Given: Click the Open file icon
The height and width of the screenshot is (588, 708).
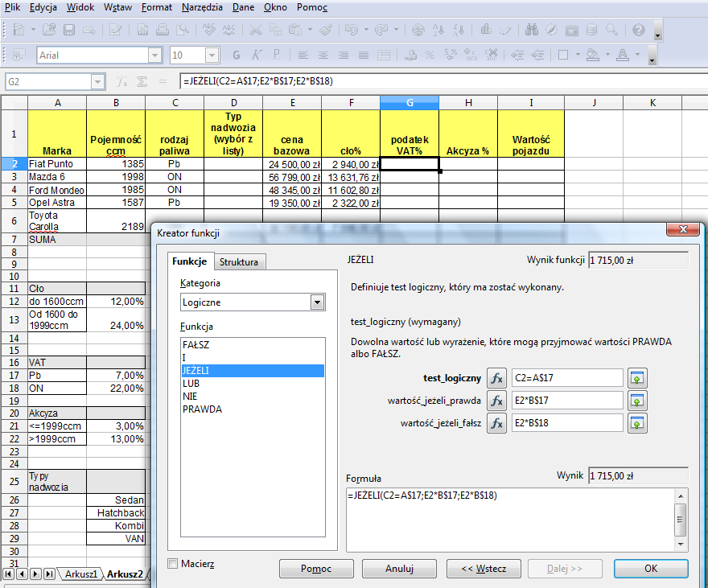Looking at the screenshot, I should coord(49,30).
